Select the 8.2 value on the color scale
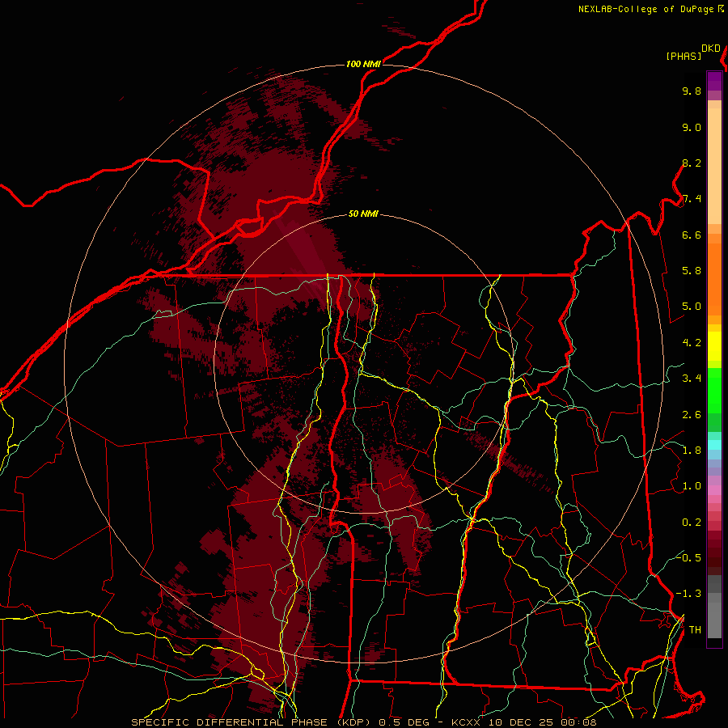The width and height of the screenshot is (728, 728). pyautogui.click(x=692, y=163)
